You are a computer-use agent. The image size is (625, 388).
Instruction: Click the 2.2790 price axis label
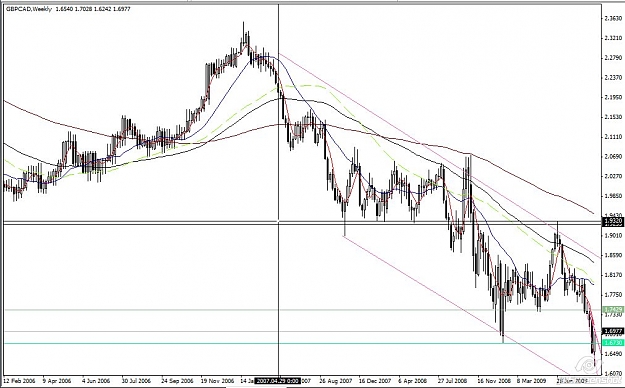pyautogui.click(x=613, y=58)
